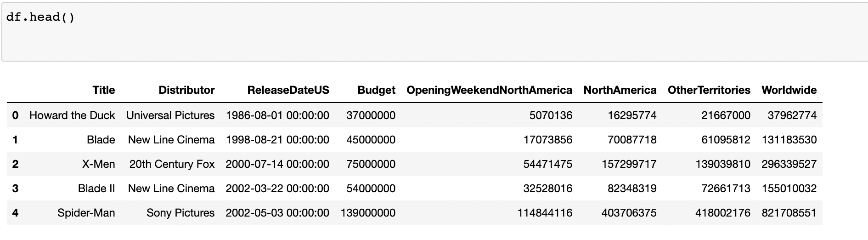Click budget value 54000000
The image size is (868, 240).
click(371, 189)
